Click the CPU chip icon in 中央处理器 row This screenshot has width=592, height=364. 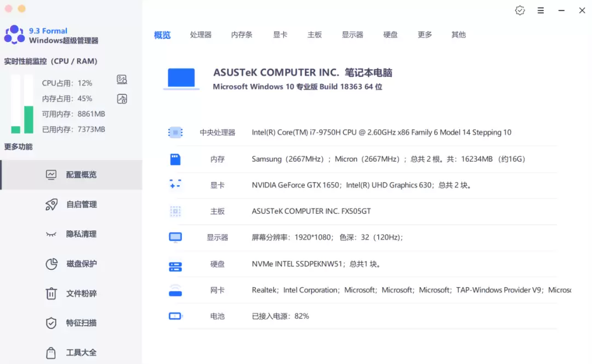coord(175,133)
